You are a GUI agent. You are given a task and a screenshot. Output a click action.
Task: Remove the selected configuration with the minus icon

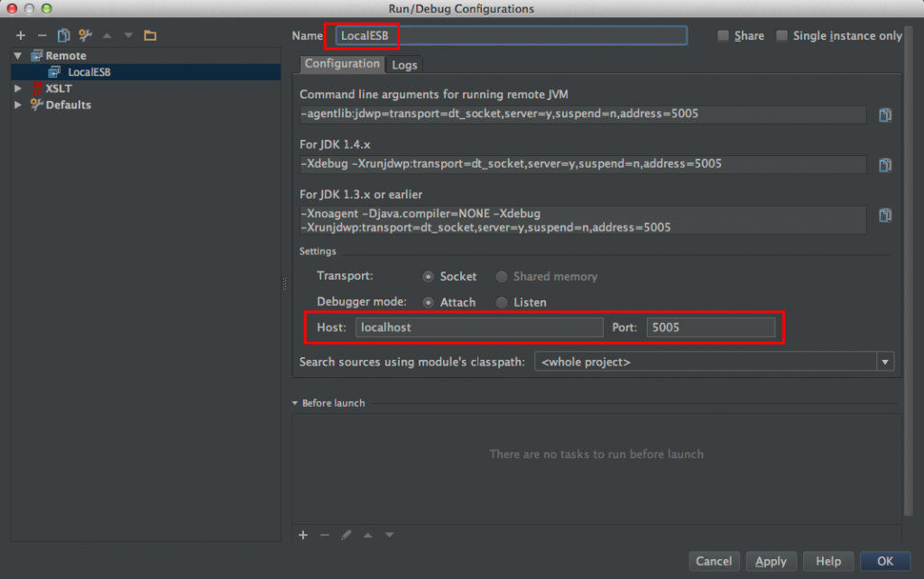(x=42, y=35)
